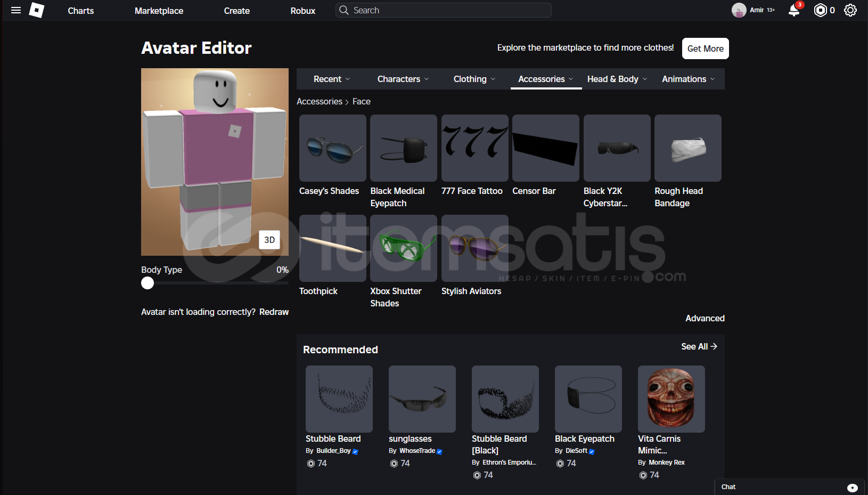868x495 pixels.
Task: Go to Create in top navigation
Action: coord(237,11)
